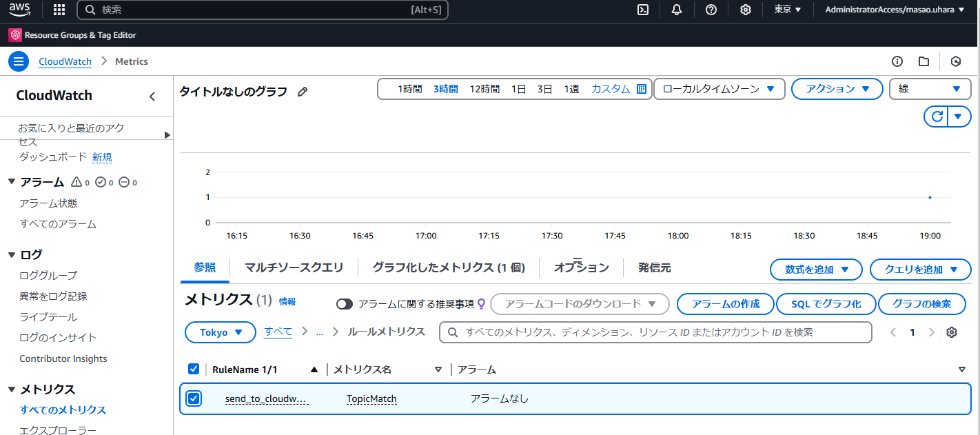Switch to the オプション tab

[x=582, y=267]
